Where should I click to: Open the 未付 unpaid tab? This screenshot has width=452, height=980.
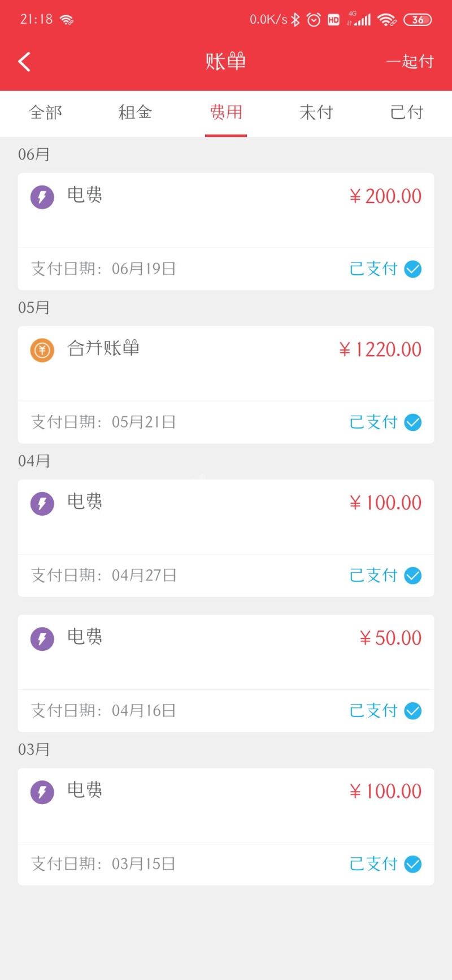click(316, 113)
